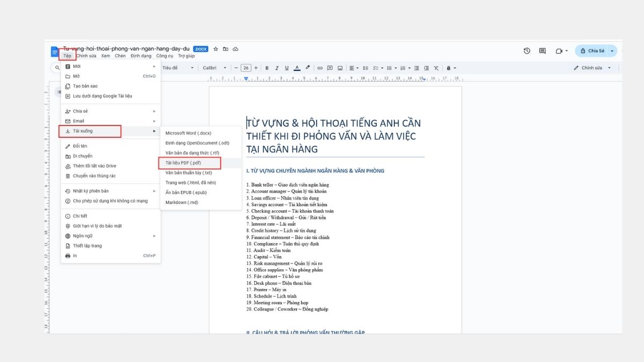Viewport: 644px width, 362px height.
Task: Toggle italic formatting
Action: tap(277, 68)
